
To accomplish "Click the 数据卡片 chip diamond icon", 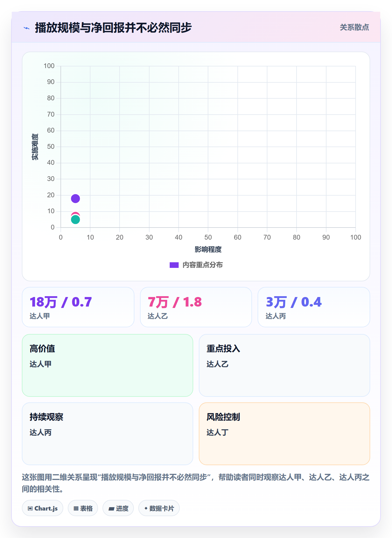I will click(x=146, y=508).
